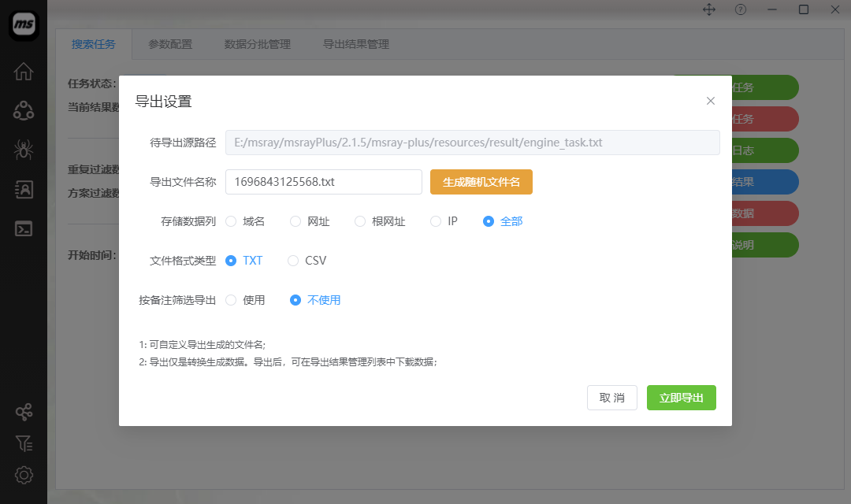851x504 pixels.
Task: Switch to the 参数配置 tab
Action: 170,44
